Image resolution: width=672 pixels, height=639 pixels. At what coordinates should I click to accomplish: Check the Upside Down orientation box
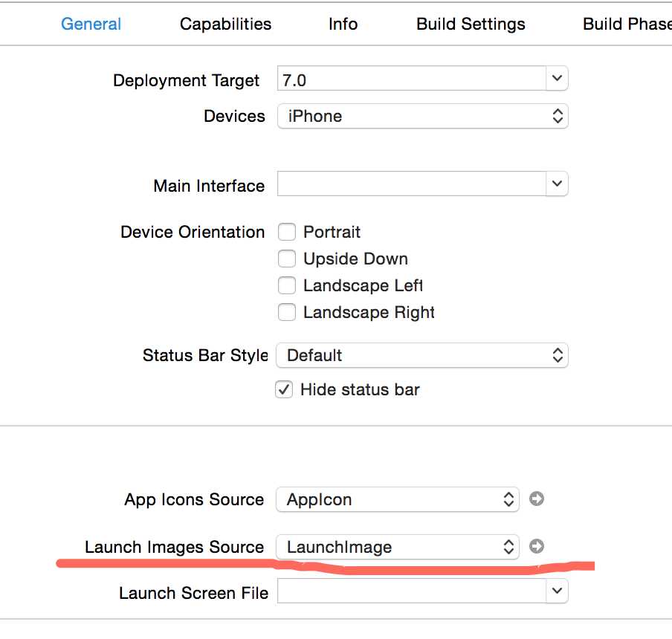click(287, 259)
